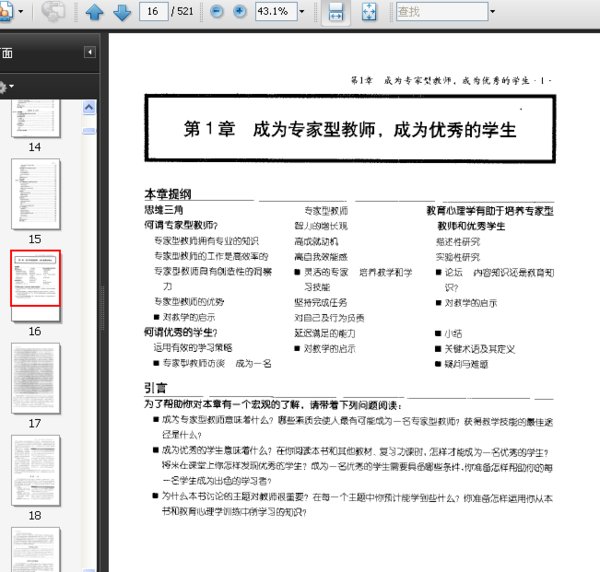
Task: Open page 14 thumbnail
Action: 35,118
